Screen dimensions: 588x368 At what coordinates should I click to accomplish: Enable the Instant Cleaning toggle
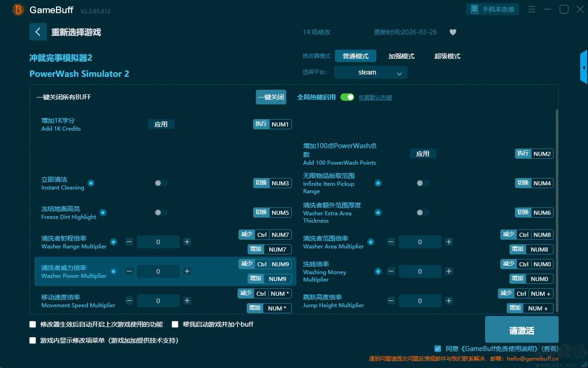[x=161, y=183]
